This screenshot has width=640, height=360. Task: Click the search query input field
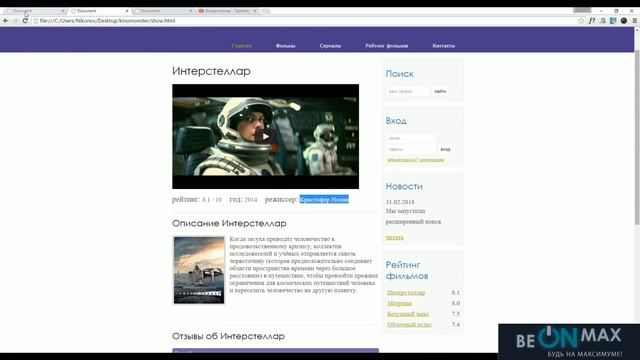408,91
